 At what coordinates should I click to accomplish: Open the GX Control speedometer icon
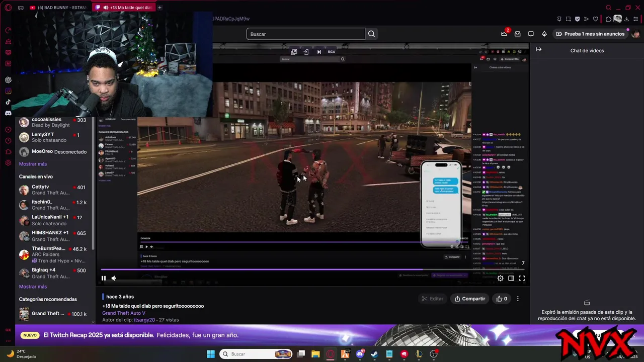(8, 30)
